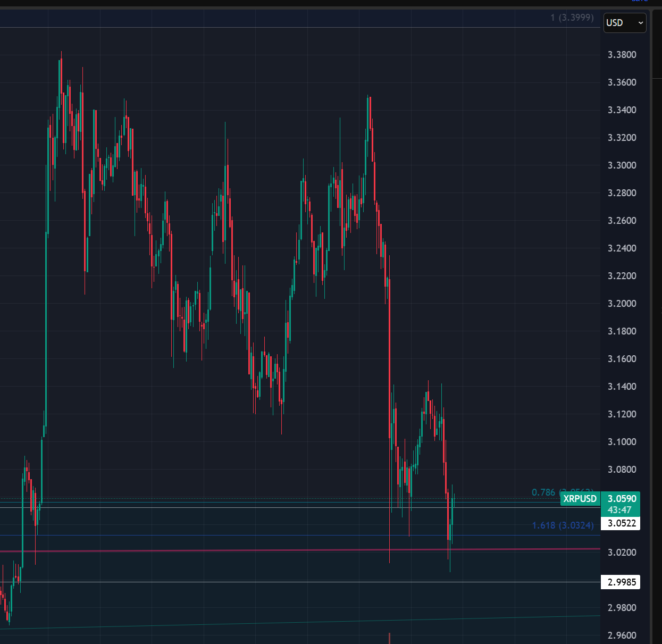The width and height of the screenshot is (662, 644).
Task: Click the 3.1800 price scale value
Action: pos(622,331)
